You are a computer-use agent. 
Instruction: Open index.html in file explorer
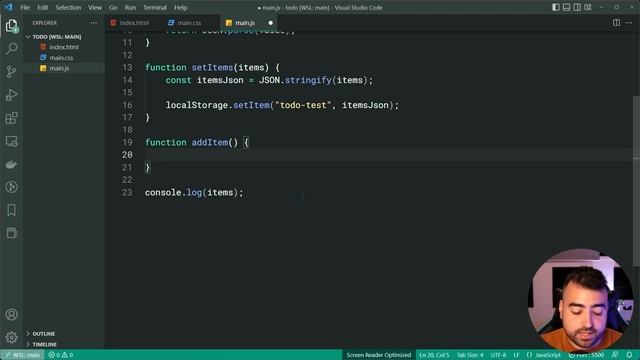(64, 47)
